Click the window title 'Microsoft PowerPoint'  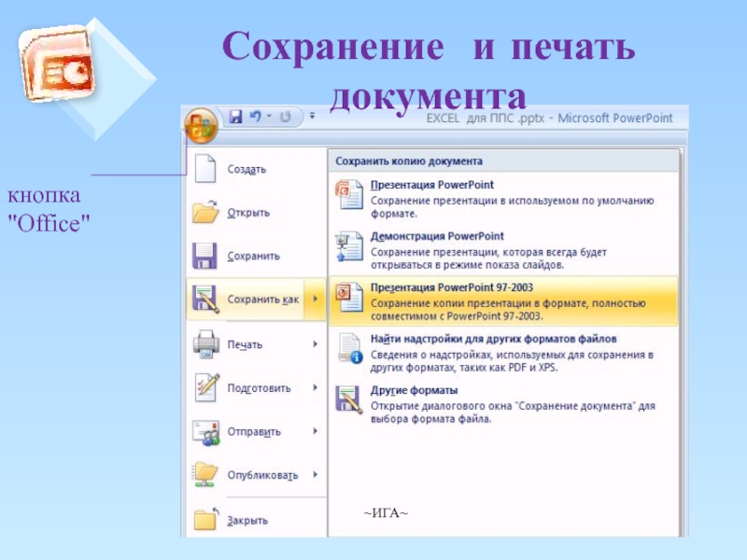(x=615, y=118)
